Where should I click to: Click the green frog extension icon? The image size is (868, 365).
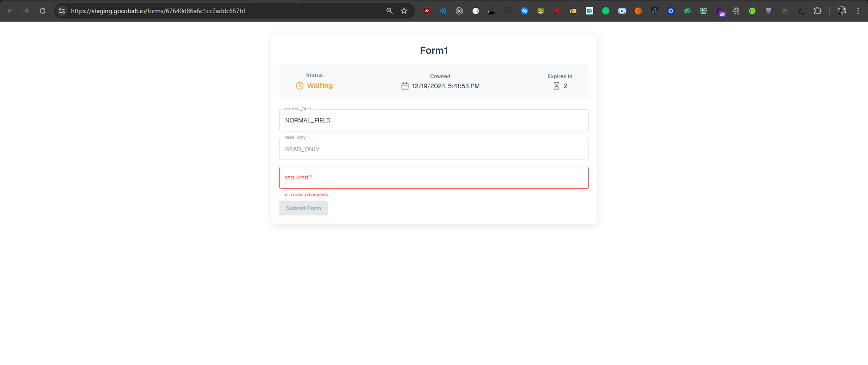[541, 11]
